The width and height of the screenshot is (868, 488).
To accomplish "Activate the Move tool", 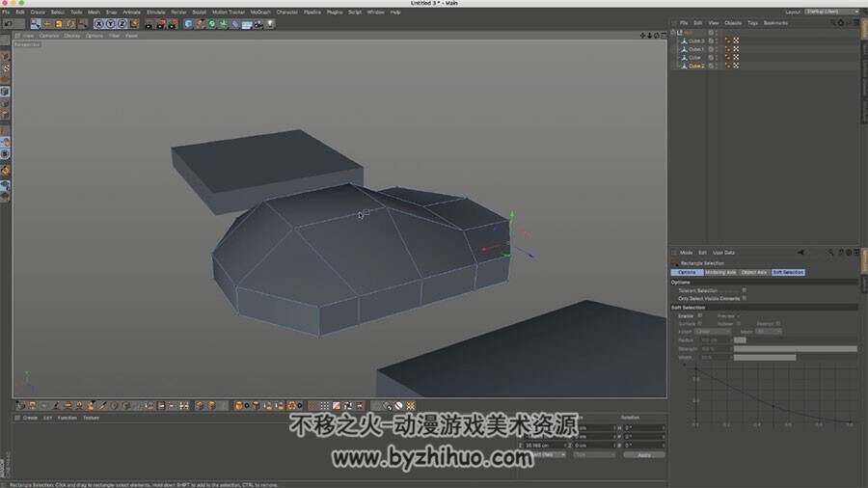I will click(x=47, y=24).
